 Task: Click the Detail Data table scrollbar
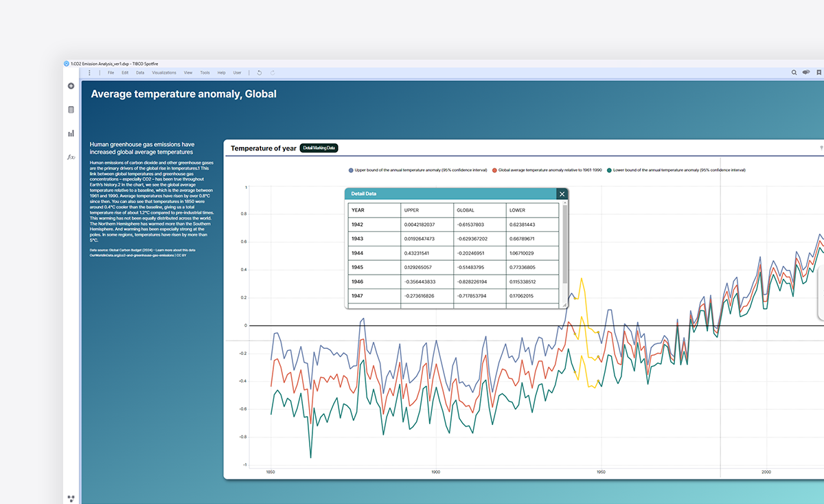564,244
